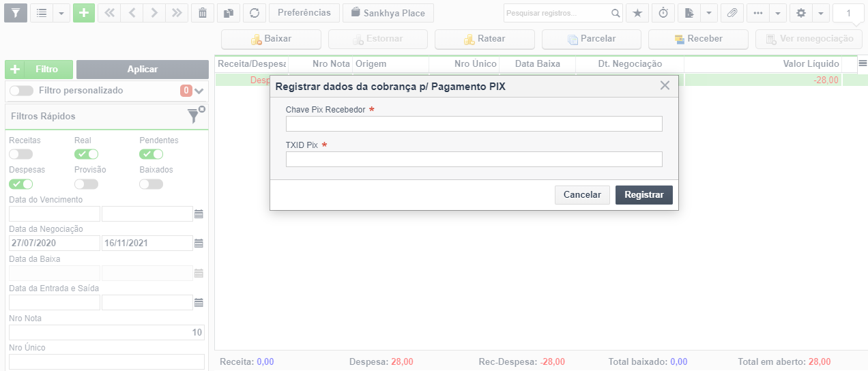Open settings gear icon

(801, 12)
